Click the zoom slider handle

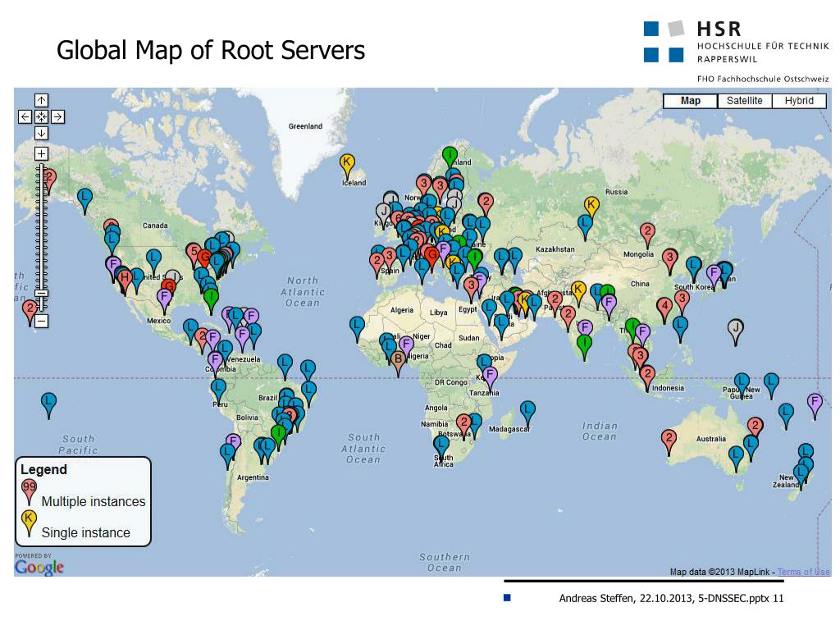(x=41, y=293)
